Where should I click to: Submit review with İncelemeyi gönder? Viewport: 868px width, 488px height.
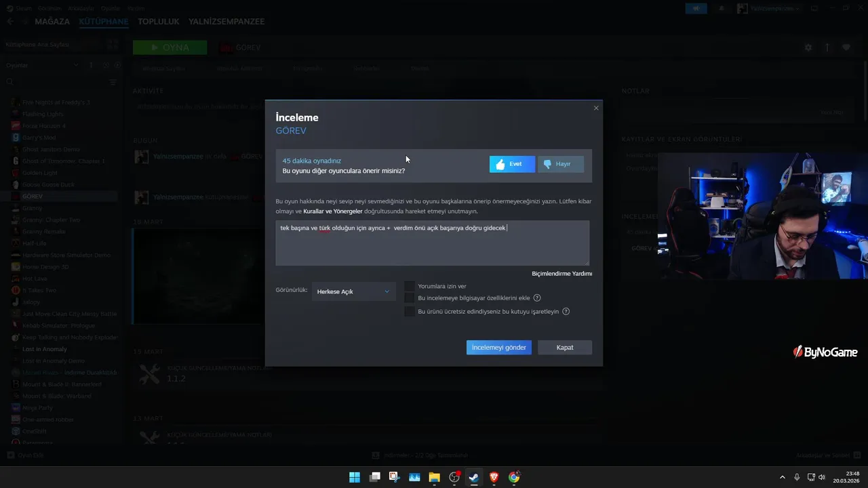(x=499, y=347)
